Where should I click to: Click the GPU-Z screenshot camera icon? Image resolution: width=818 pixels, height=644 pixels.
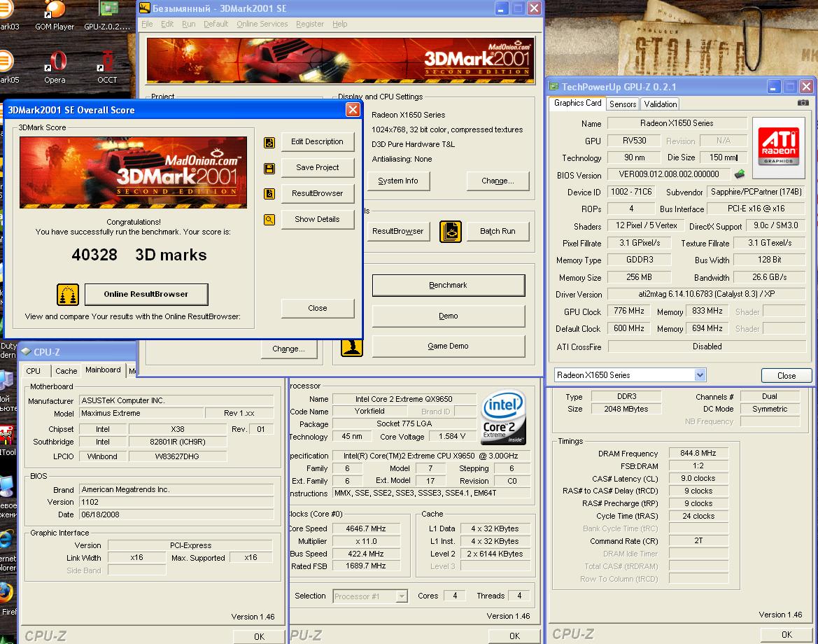[803, 103]
